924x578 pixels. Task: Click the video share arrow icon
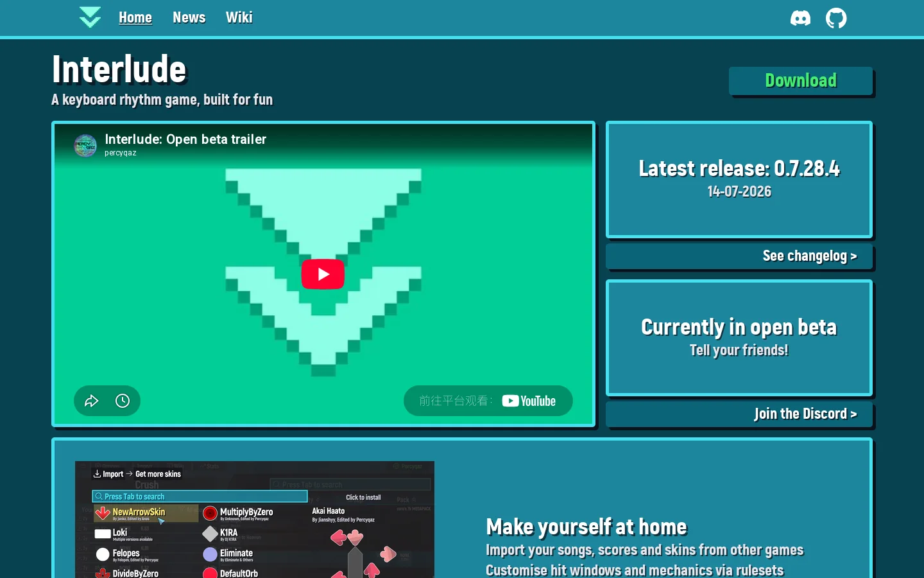(92, 401)
